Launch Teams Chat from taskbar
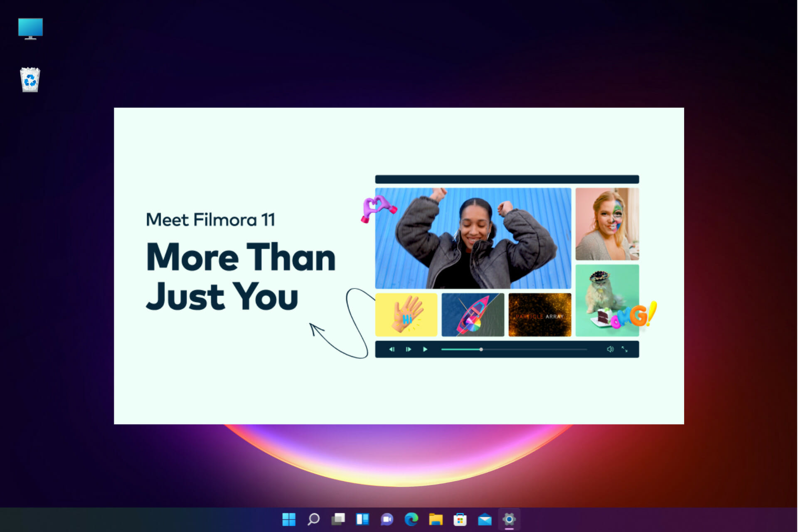The height and width of the screenshot is (532, 798). pos(387,519)
